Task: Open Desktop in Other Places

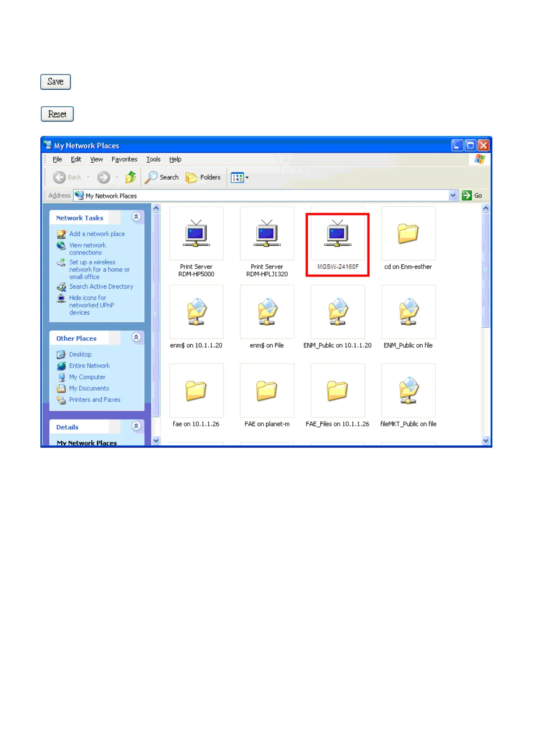Action: (80, 354)
